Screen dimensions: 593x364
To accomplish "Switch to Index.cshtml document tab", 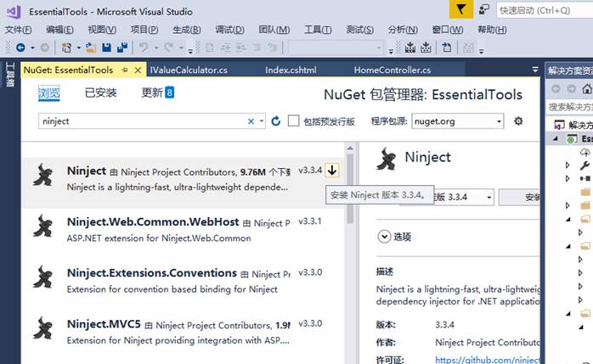I will coord(291,70).
